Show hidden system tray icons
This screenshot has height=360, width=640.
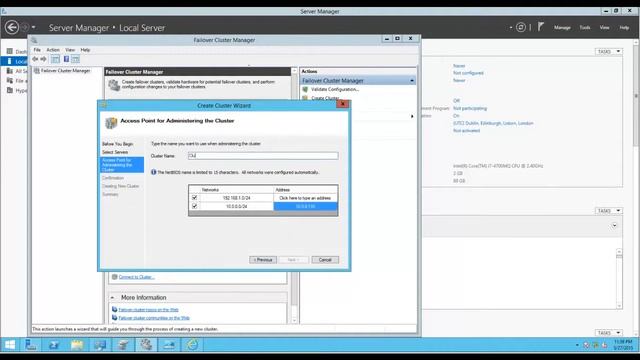click(x=577, y=345)
